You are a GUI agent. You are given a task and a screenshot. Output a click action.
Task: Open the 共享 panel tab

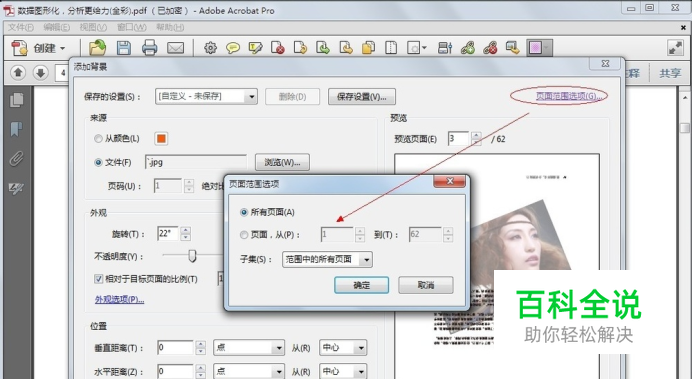click(670, 73)
